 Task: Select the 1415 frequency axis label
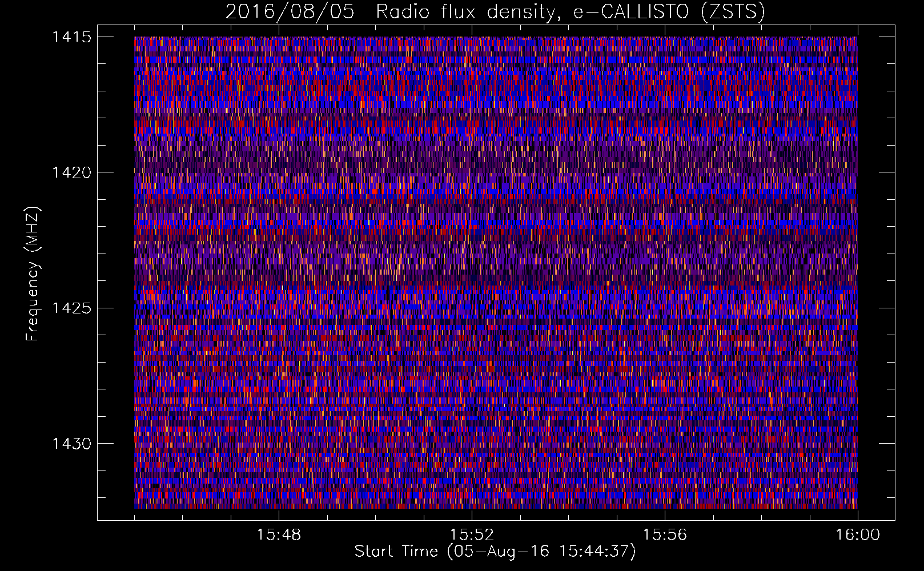coord(71,38)
